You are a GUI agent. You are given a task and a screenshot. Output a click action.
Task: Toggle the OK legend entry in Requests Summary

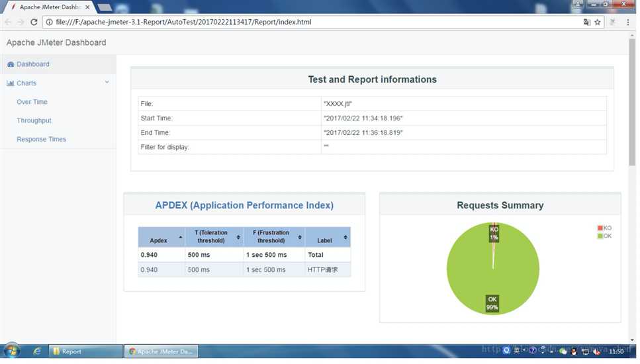tap(604, 236)
